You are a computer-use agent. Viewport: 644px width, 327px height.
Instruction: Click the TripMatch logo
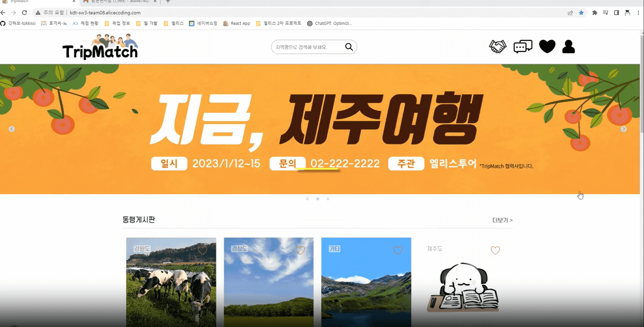(x=100, y=47)
